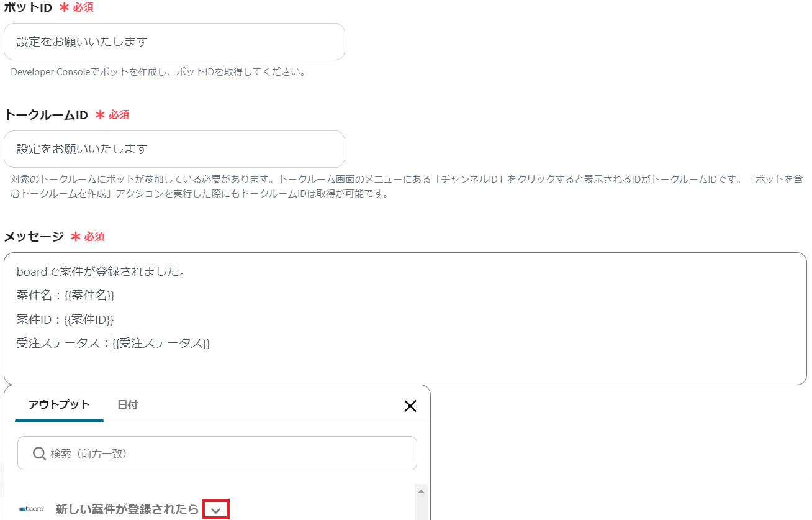Click the 検索（前方一致） search box
The width and height of the screenshot is (812, 520).
pos(217,454)
